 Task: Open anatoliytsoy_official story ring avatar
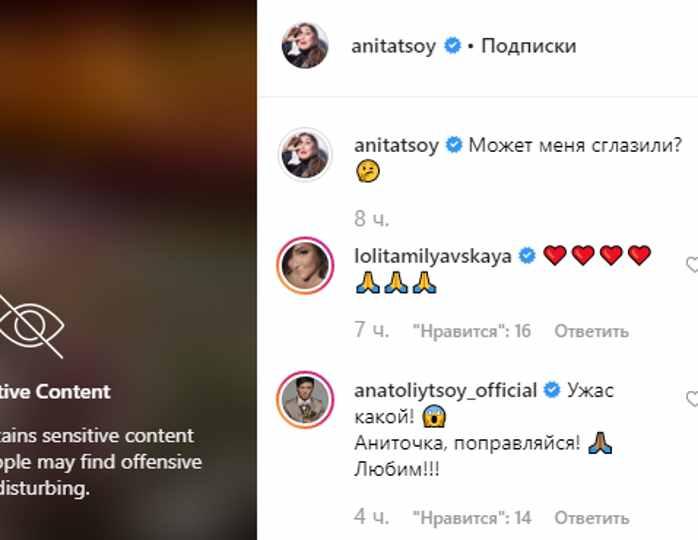[x=305, y=399]
